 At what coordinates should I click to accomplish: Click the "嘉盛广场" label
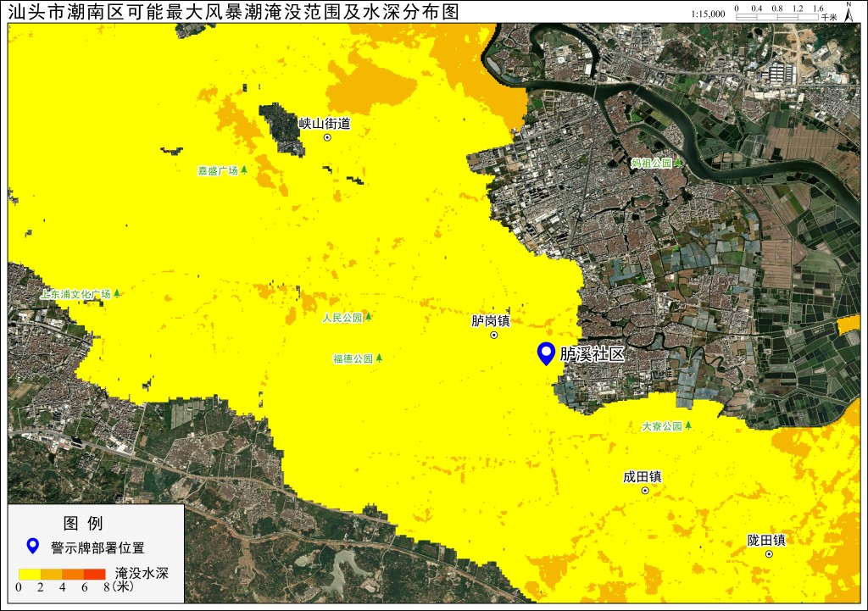[x=218, y=171]
